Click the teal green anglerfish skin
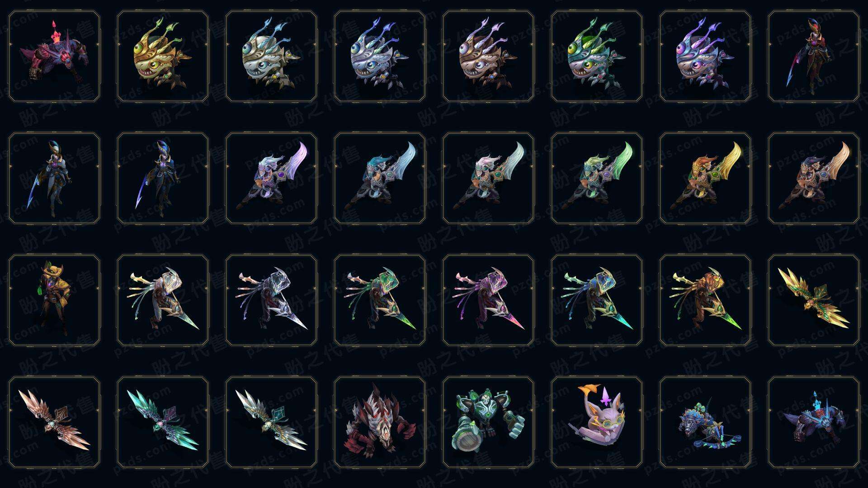 tap(597, 56)
